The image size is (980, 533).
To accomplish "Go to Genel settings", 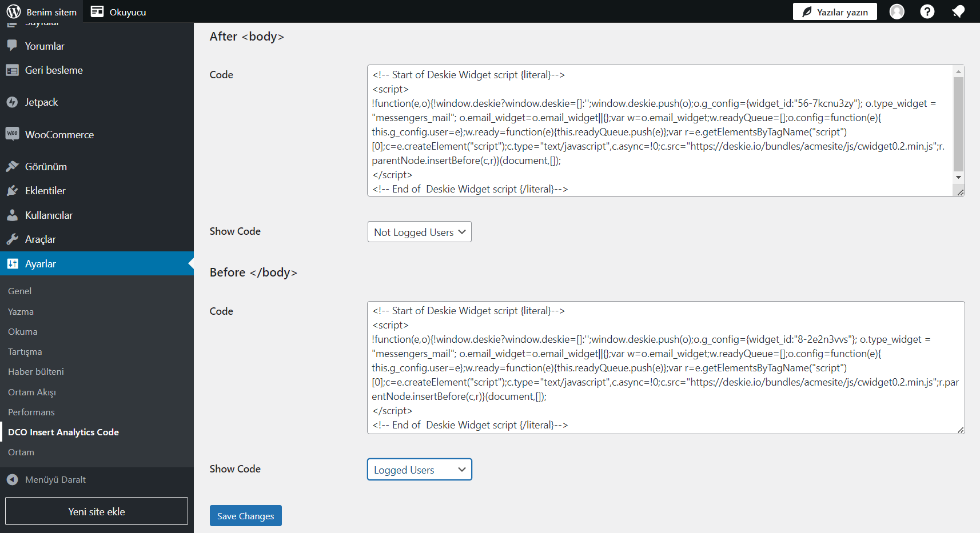I will pos(20,291).
